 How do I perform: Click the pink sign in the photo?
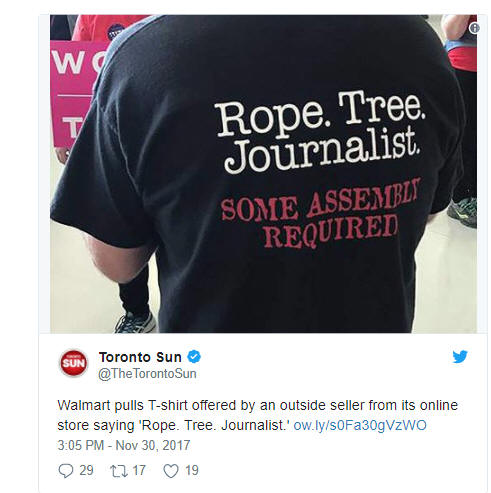[70, 93]
